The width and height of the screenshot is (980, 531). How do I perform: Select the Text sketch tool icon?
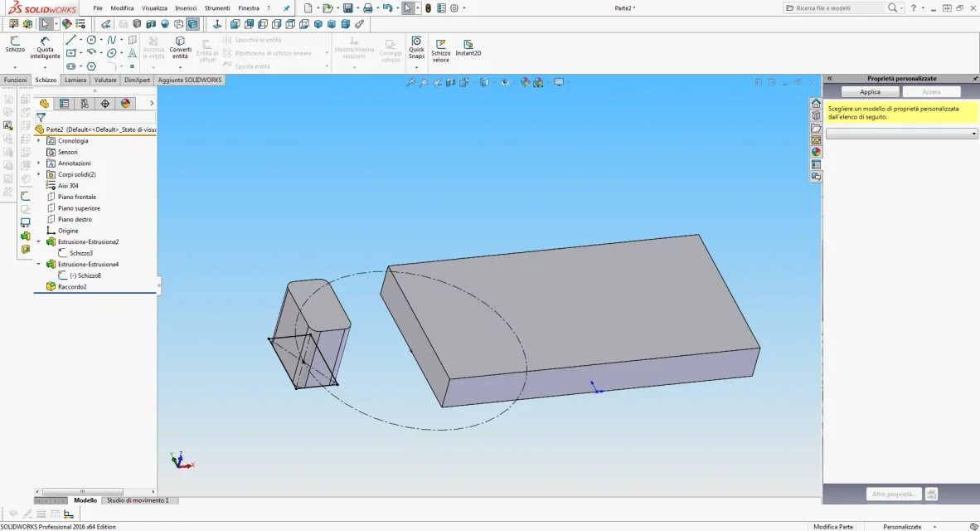click(x=132, y=53)
